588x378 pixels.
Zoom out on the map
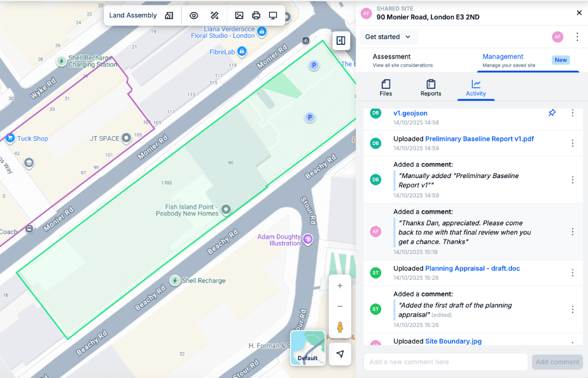[x=340, y=306]
